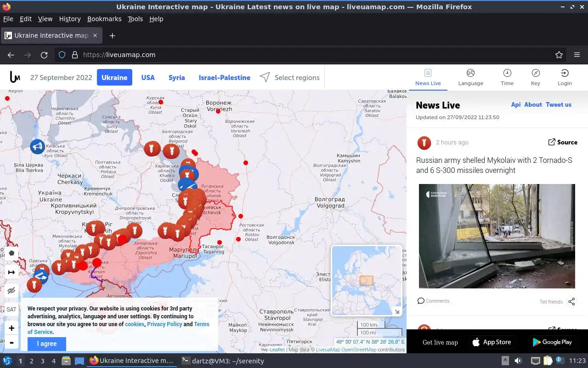The image size is (588, 368).
Task: Switch to workspace 2 in taskbar
Action: (31, 361)
